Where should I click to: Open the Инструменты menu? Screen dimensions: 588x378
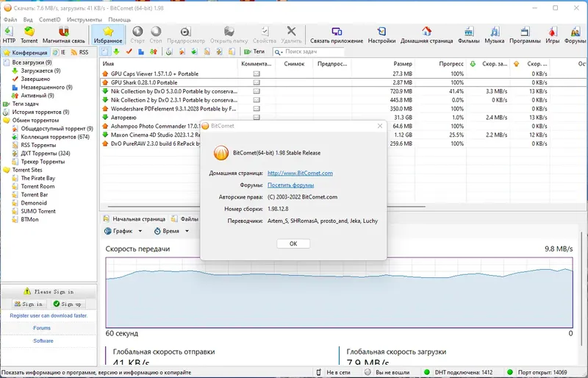pos(84,20)
